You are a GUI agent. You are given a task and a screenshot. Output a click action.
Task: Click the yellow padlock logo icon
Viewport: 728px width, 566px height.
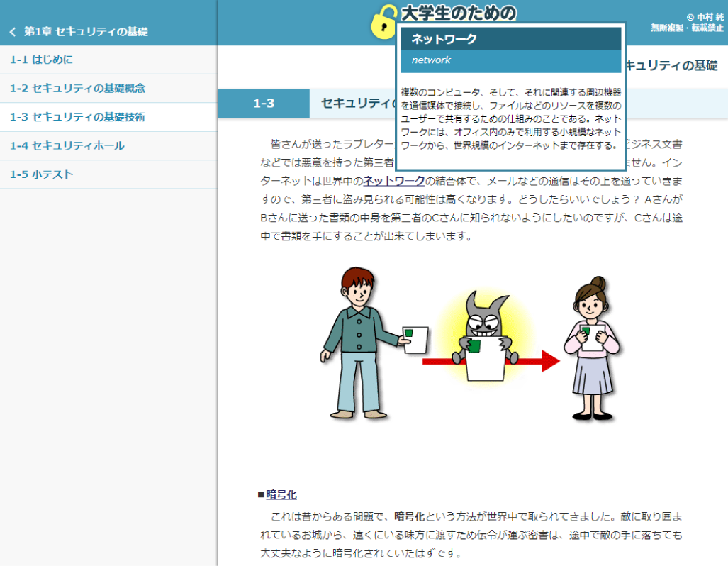tap(384, 23)
